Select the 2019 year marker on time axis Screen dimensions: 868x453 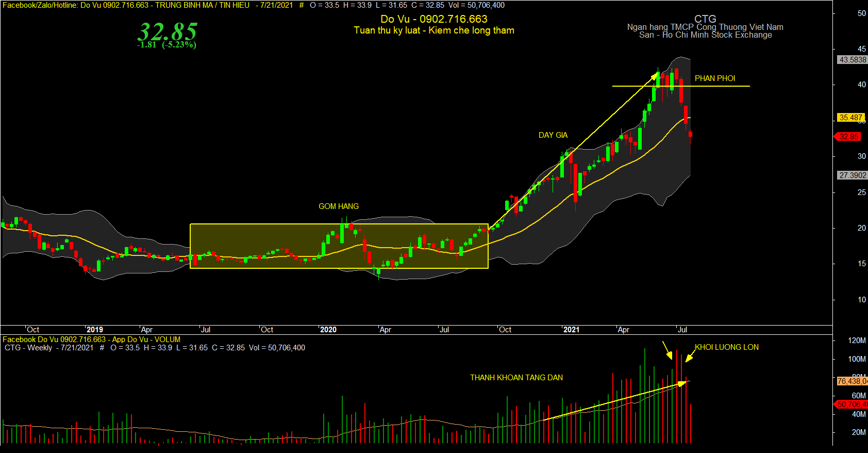tap(94, 330)
